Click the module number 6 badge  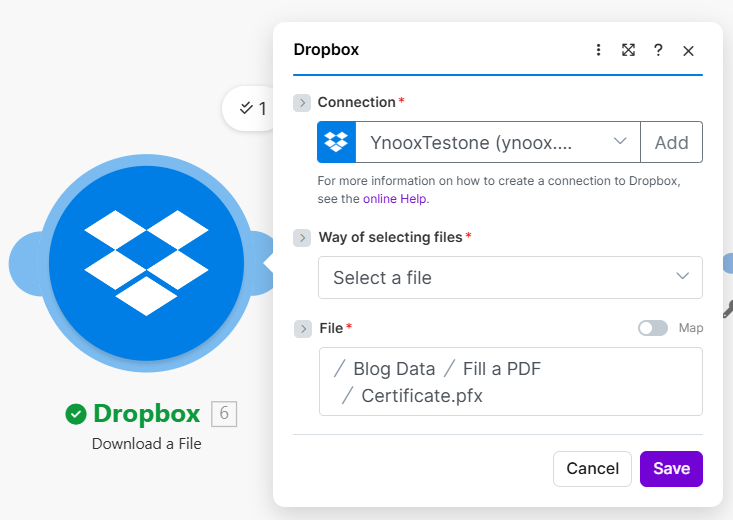tap(224, 413)
